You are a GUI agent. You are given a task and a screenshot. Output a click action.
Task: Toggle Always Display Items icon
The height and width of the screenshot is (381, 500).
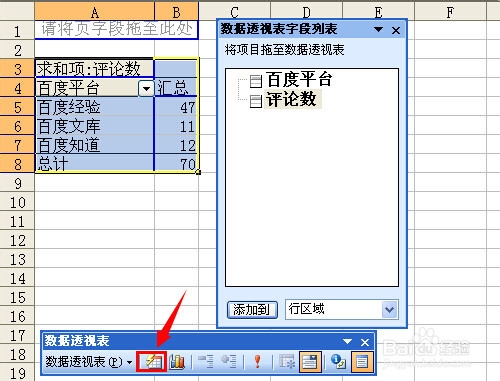(x=310, y=361)
